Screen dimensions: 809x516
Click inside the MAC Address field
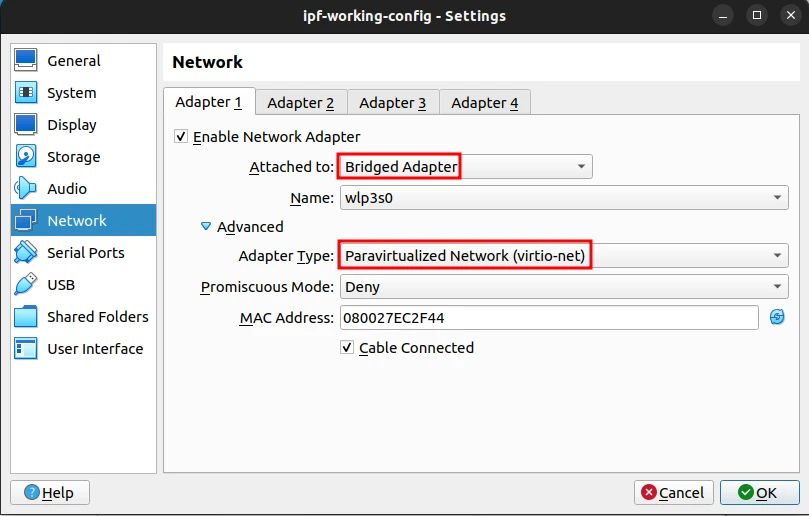pyautogui.click(x=548, y=318)
